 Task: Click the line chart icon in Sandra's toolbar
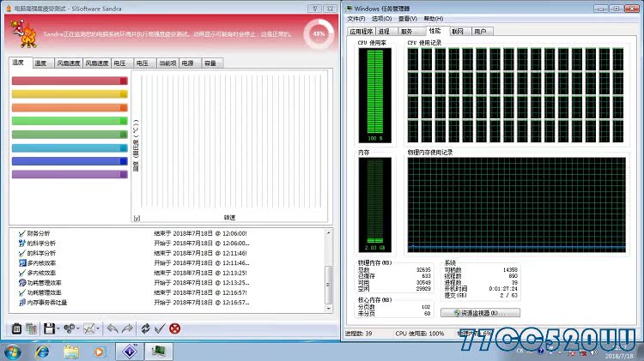pos(89,328)
